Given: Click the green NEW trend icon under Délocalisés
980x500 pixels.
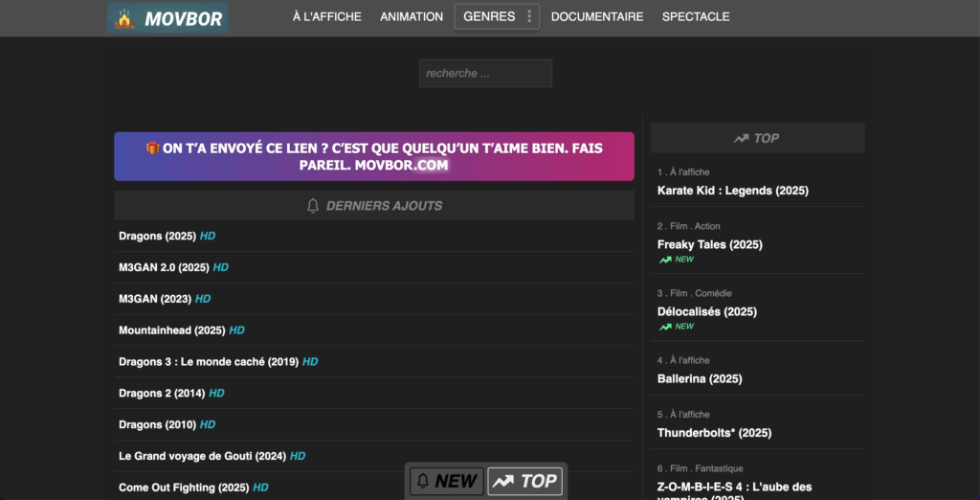Looking at the screenshot, I should (x=665, y=327).
